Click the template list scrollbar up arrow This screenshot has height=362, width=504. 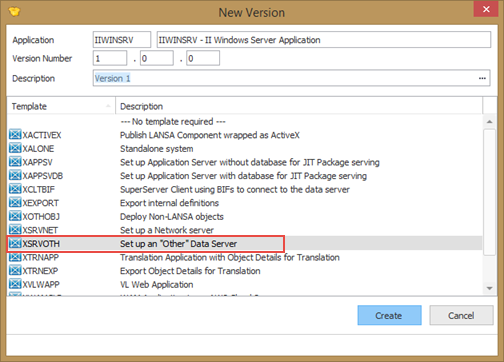tap(489, 122)
